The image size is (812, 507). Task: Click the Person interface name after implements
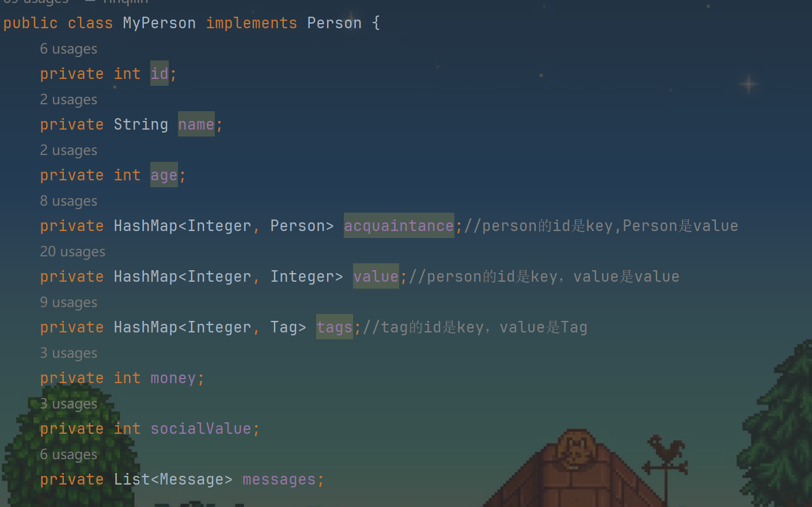pos(335,23)
